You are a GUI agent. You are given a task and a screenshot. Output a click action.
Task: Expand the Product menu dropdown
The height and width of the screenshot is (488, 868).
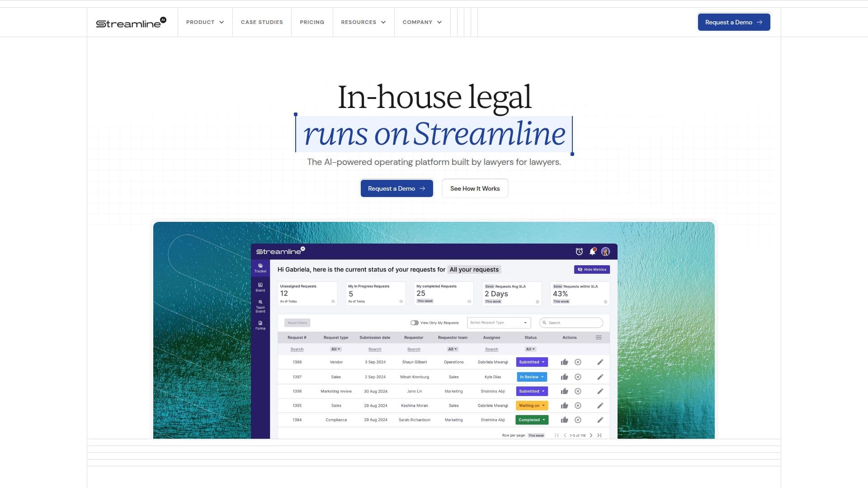pos(205,22)
